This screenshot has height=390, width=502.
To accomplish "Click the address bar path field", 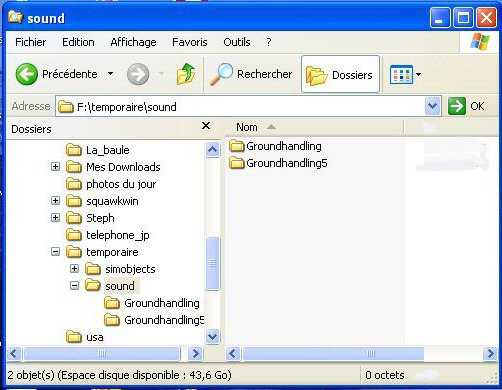I will (241, 107).
